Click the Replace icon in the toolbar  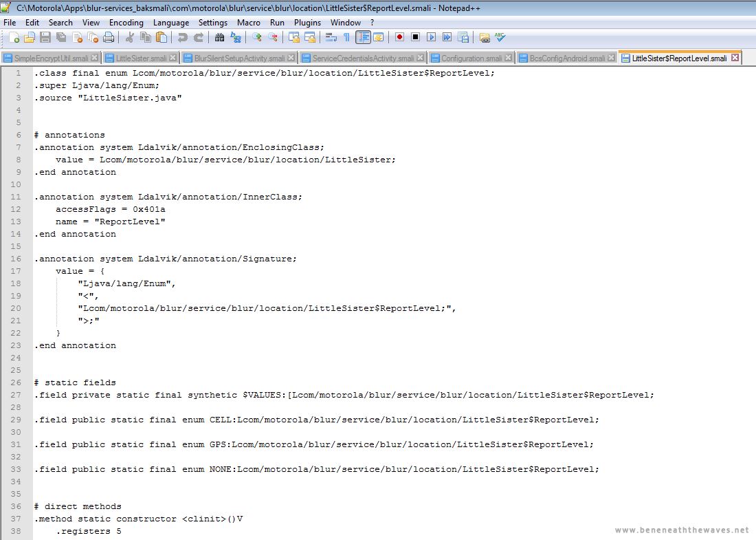click(x=235, y=38)
